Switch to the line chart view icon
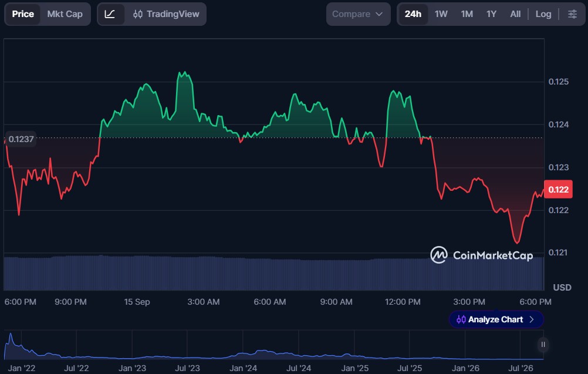The height and width of the screenshot is (374, 588). [x=110, y=14]
